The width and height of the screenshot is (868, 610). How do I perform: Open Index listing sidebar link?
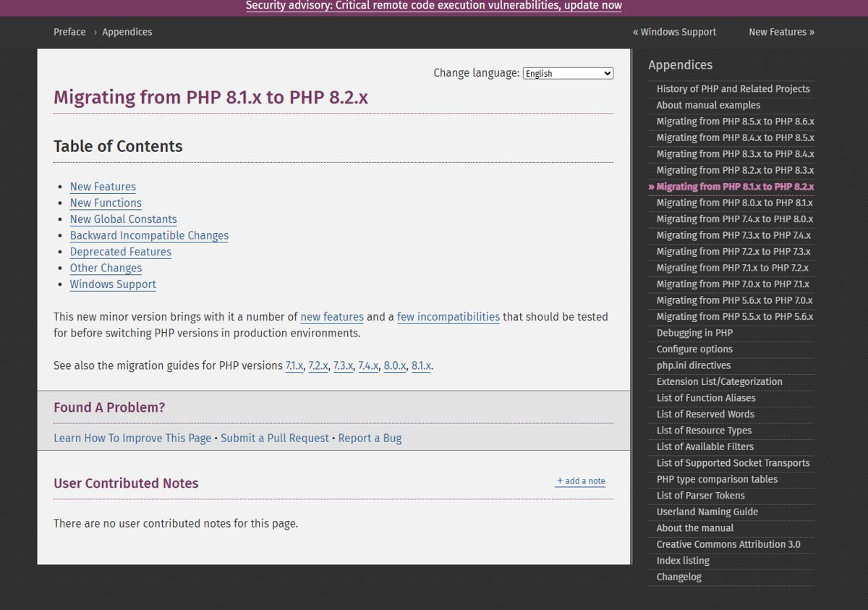682,561
